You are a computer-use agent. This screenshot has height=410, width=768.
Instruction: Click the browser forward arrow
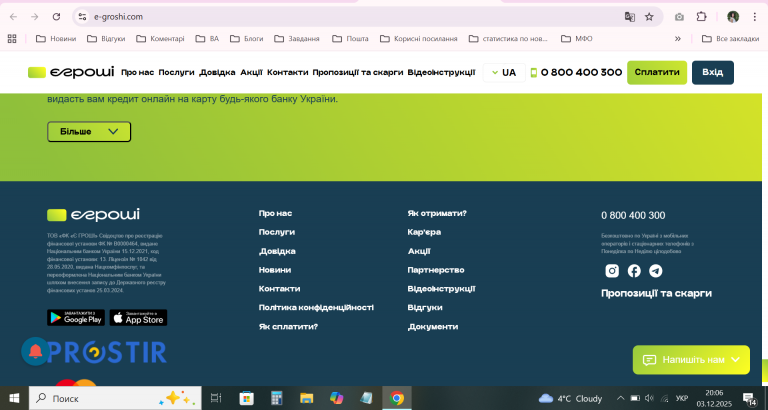[x=35, y=17]
